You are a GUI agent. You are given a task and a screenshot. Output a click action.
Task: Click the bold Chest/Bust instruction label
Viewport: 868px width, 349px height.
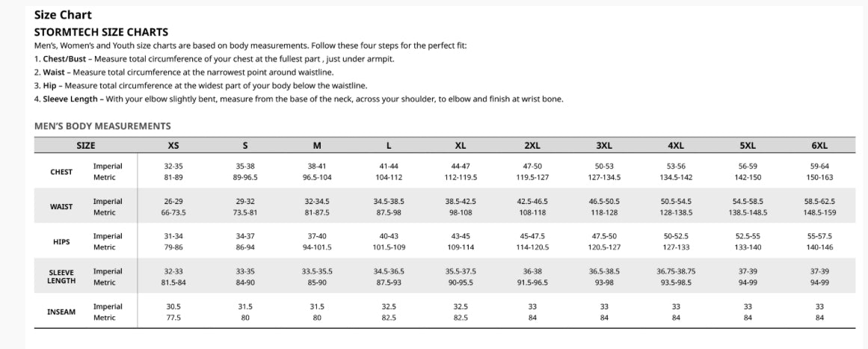pyautogui.click(x=64, y=59)
